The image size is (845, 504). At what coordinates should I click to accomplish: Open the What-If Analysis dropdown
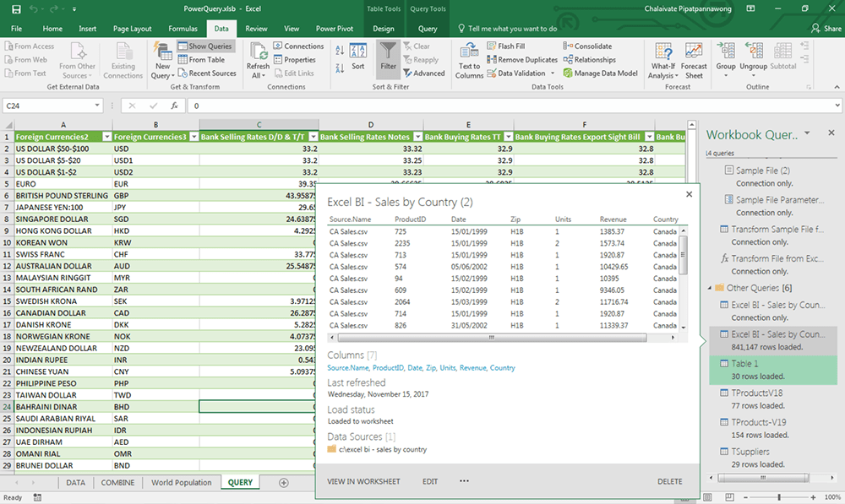point(662,59)
